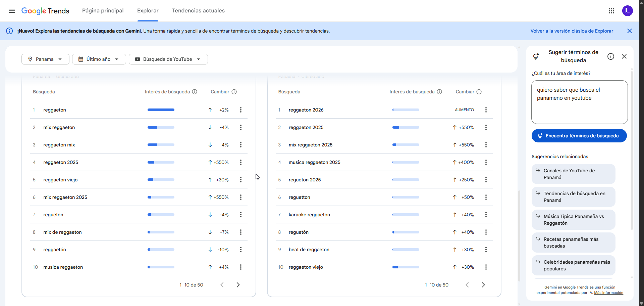The height and width of the screenshot is (306, 644).
Task: Click the area of interest text box
Action: tap(580, 102)
